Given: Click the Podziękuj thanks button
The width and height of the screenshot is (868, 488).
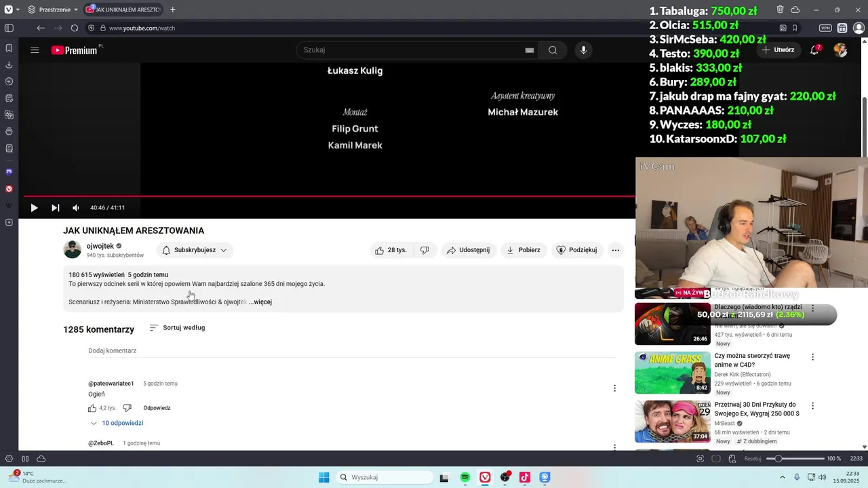Looking at the screenshot, I should pos(577,250).
